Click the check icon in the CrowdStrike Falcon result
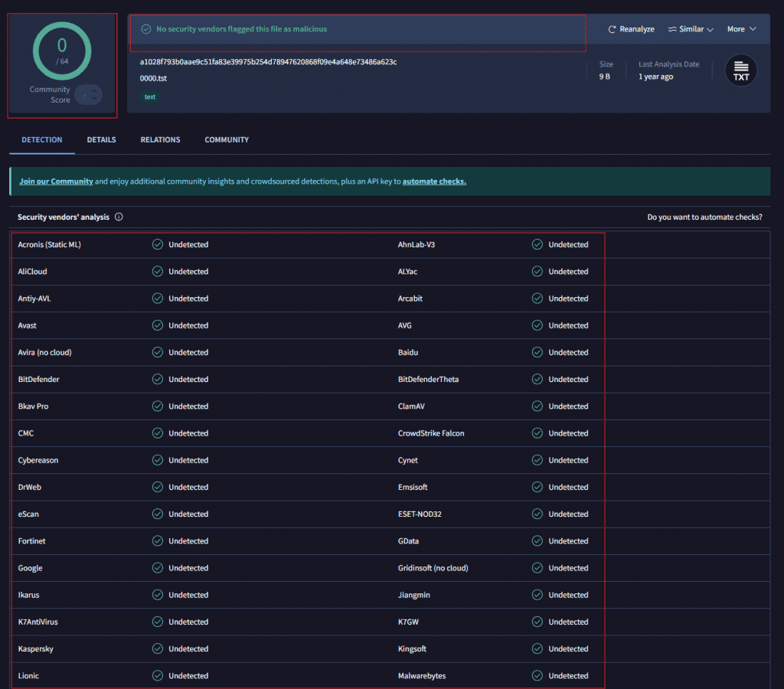 [537, 433]
